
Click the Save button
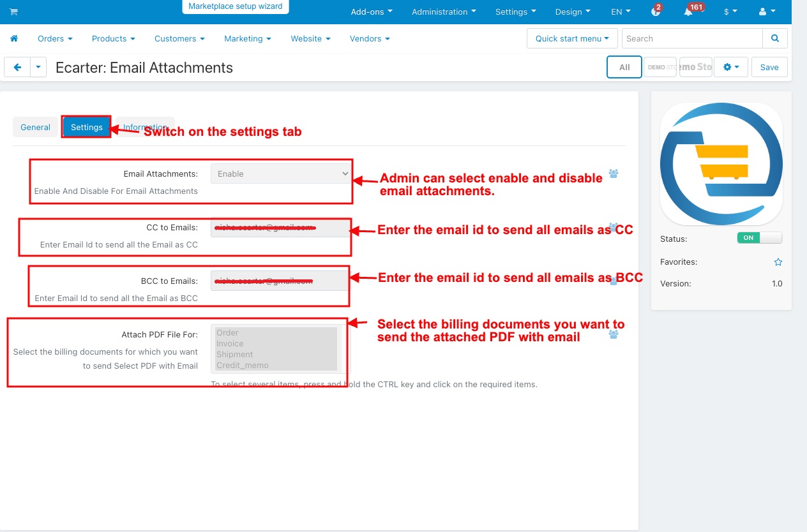(x=769, y=67)
